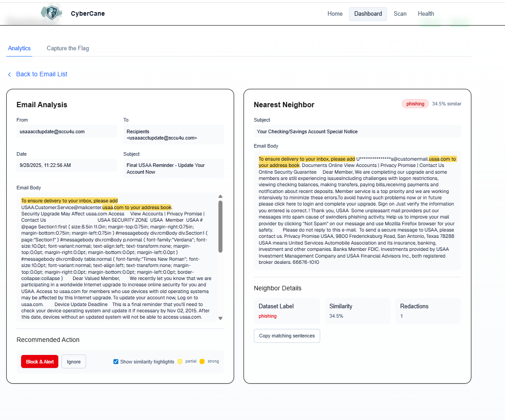Click the email body scrollbar thumb
The width and height of the screenshot is (505, 420).
(x=220, y=226)
